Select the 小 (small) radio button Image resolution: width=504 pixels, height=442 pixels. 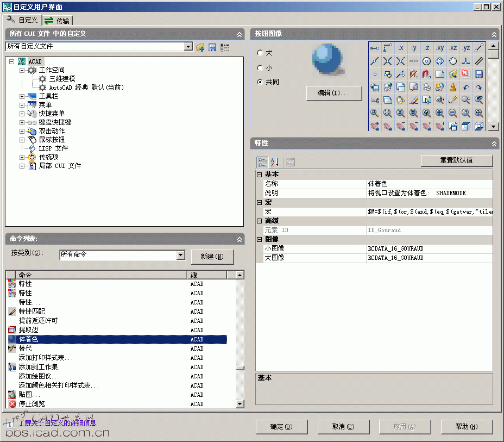point(261,68)
